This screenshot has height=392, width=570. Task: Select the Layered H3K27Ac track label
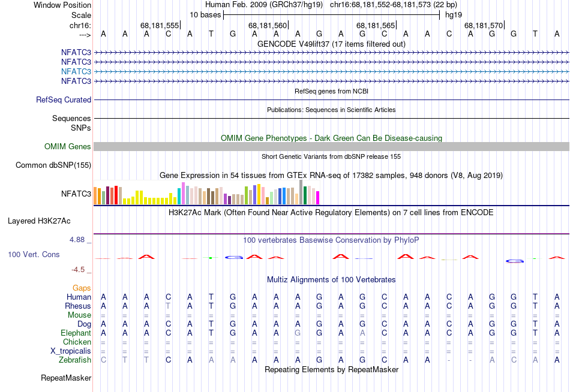(x=39, y=221)
